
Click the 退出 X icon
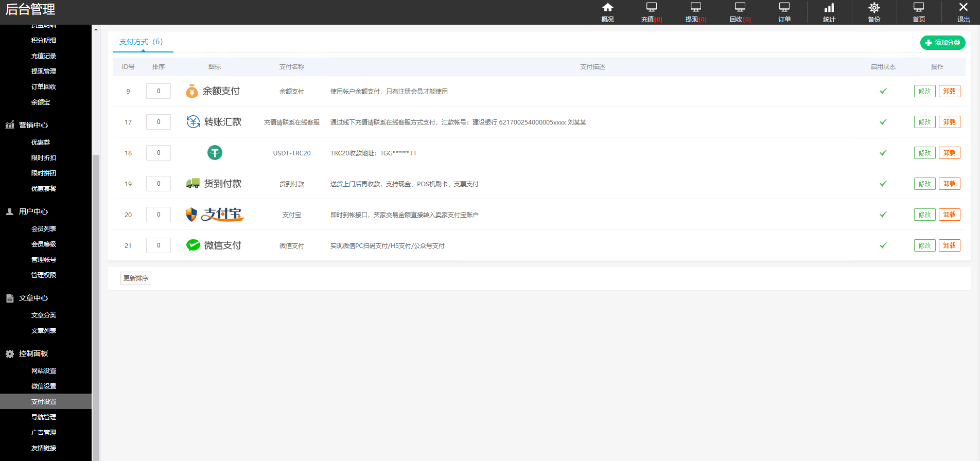click(x=964, y=7)
